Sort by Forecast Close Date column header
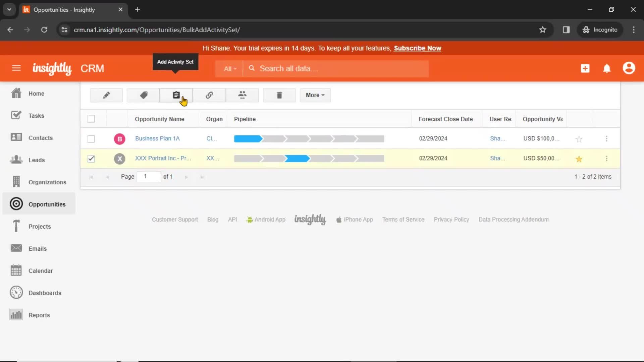Screen dimensions: 644x362 point(445,119)
